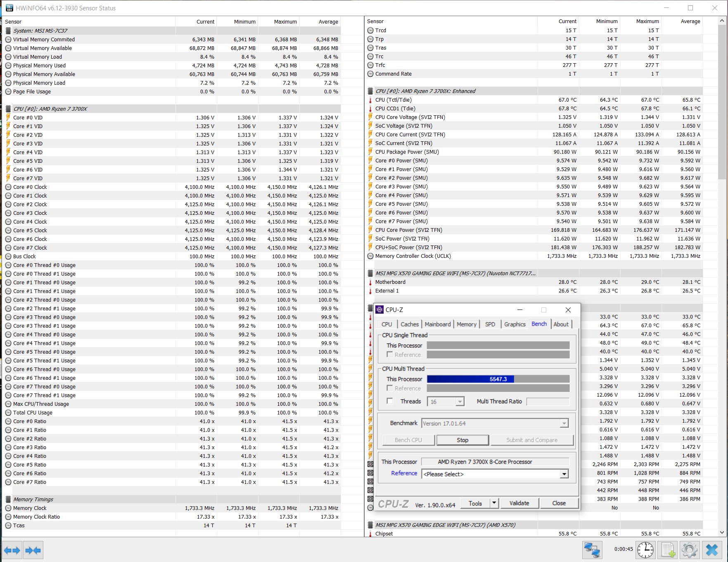Click the elapsed time 0:00:45 text
This screenshot has width=728, height=562.
(624, 549)
